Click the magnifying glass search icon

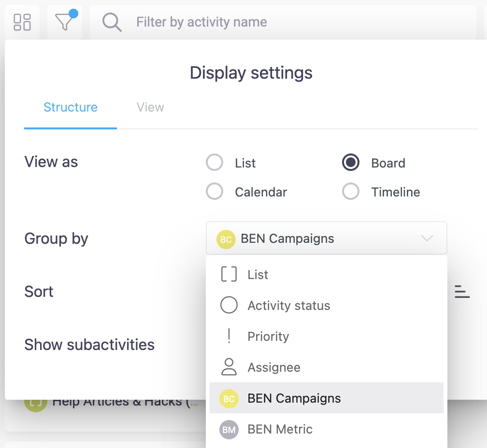point(112,22)
